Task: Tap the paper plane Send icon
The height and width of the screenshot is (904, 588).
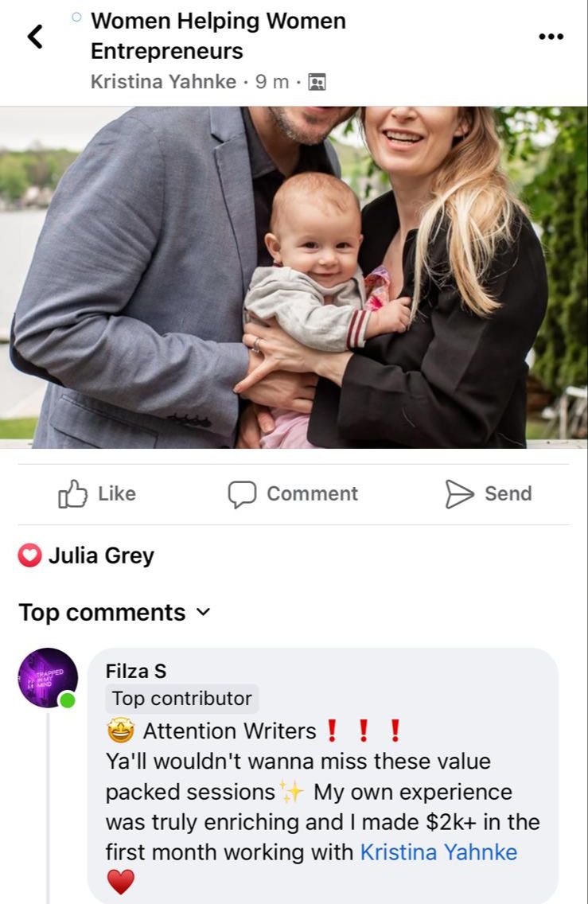Action: pos(459,494)
